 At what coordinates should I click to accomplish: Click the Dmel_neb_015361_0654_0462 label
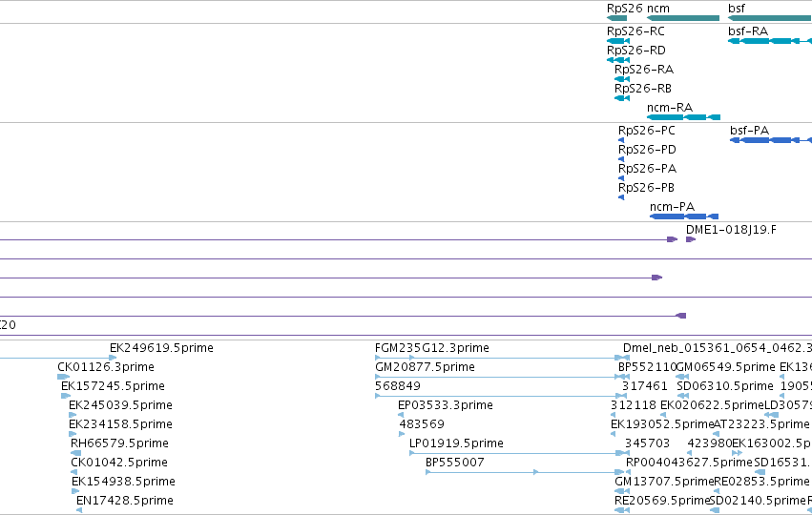click(717, 348)
